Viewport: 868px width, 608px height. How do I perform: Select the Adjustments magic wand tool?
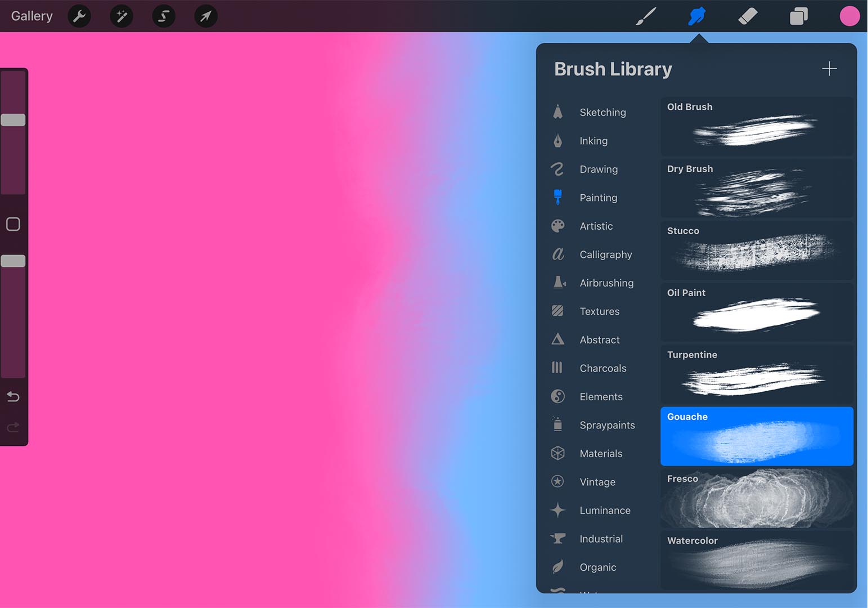[x=121, y=16]
